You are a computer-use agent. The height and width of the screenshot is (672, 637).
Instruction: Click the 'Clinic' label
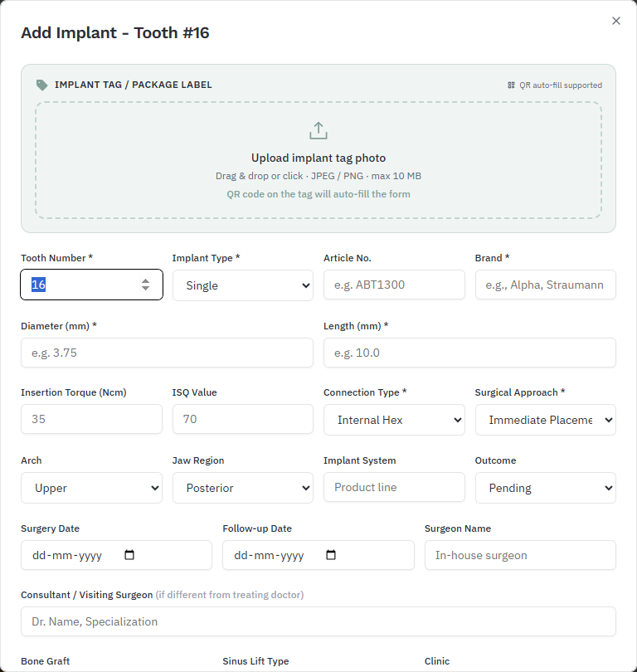click(x=437, y=661)
